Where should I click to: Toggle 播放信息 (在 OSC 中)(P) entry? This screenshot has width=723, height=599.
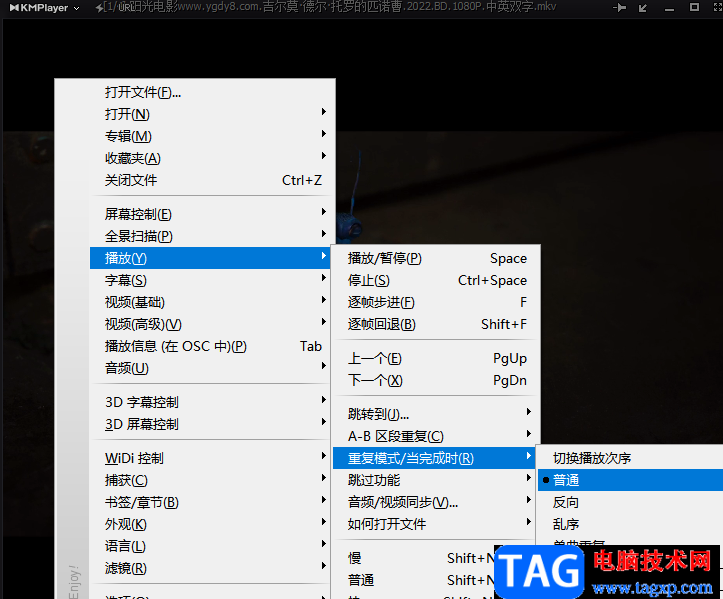click(210, 346)
